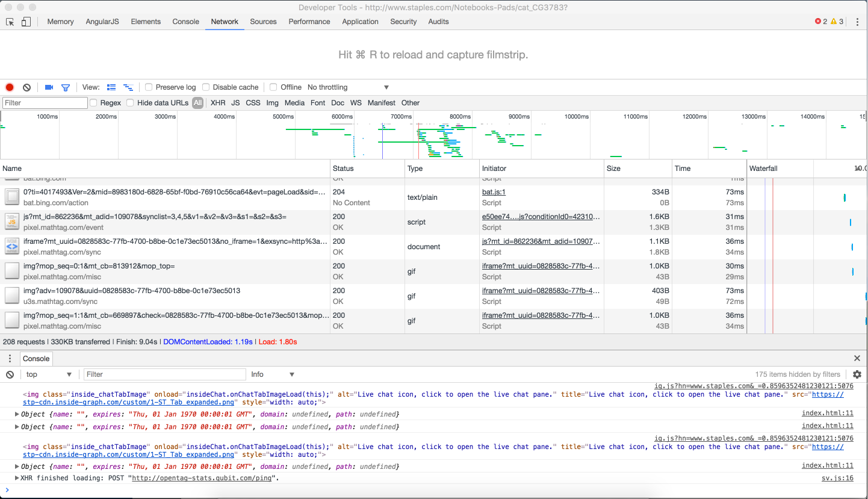Image resolution: width=868 pixels, height=499 pixels.
Task: Click the capture screenshots camera icon
Action: 49,87
